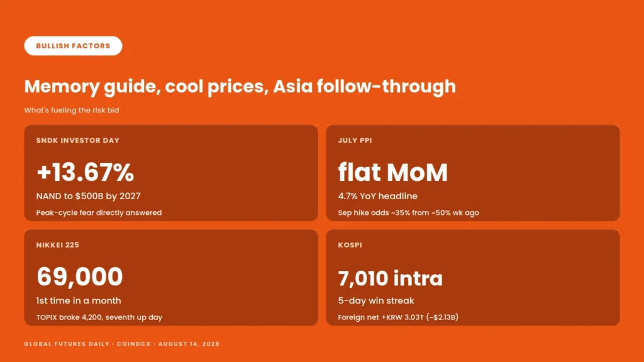This screenshot has height=362, width=644.
Task: Click the TOPIX broke 4,200 footnote
Action: (x=99, y=317)
